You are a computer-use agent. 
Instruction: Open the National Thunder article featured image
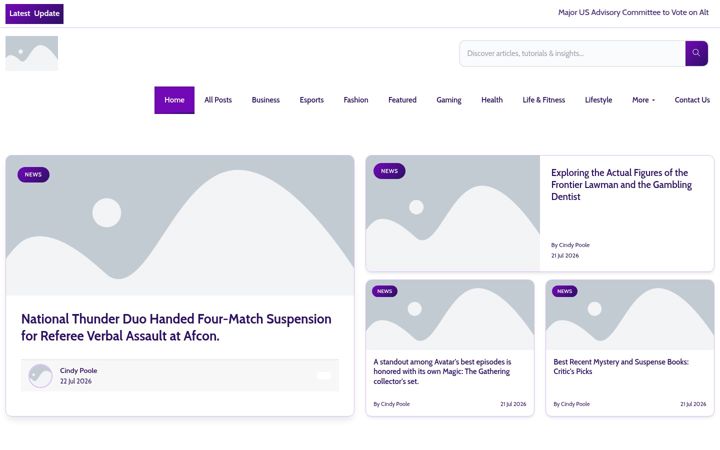pyautogui.click(x=180, y=225)
